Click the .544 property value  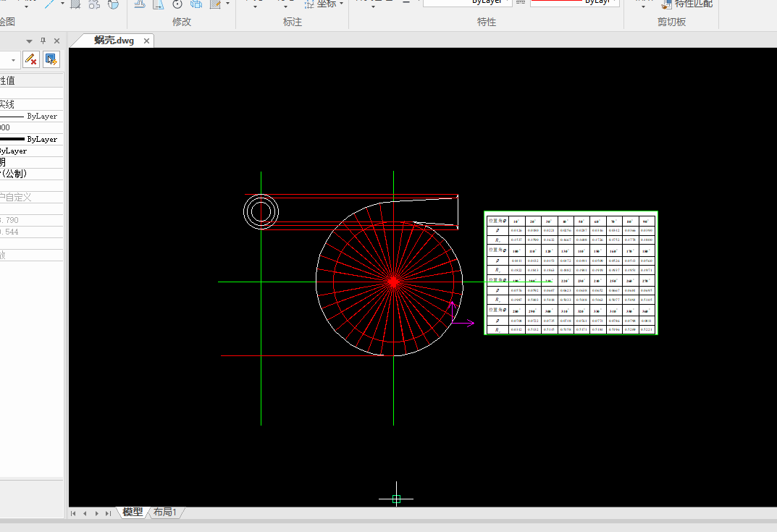coord(32,232)
